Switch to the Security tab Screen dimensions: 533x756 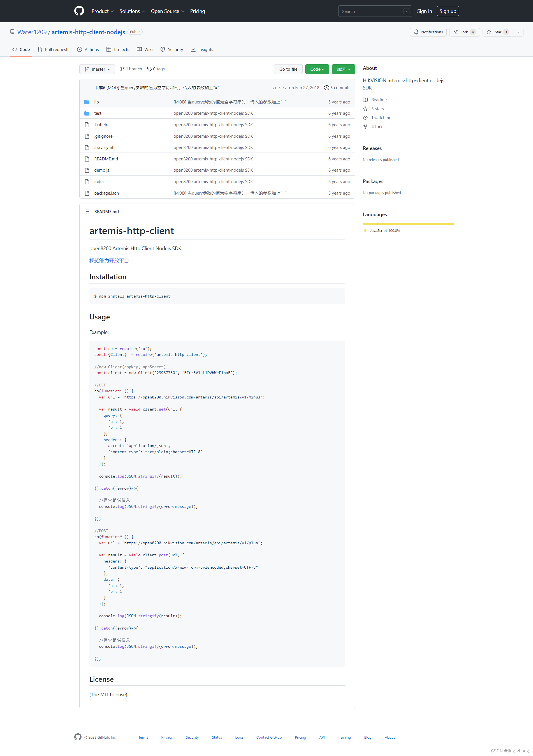pyautogui.click(x=172, y=50)
